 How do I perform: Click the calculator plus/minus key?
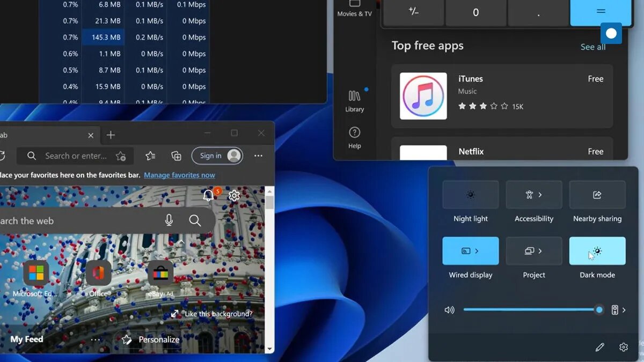413,12
